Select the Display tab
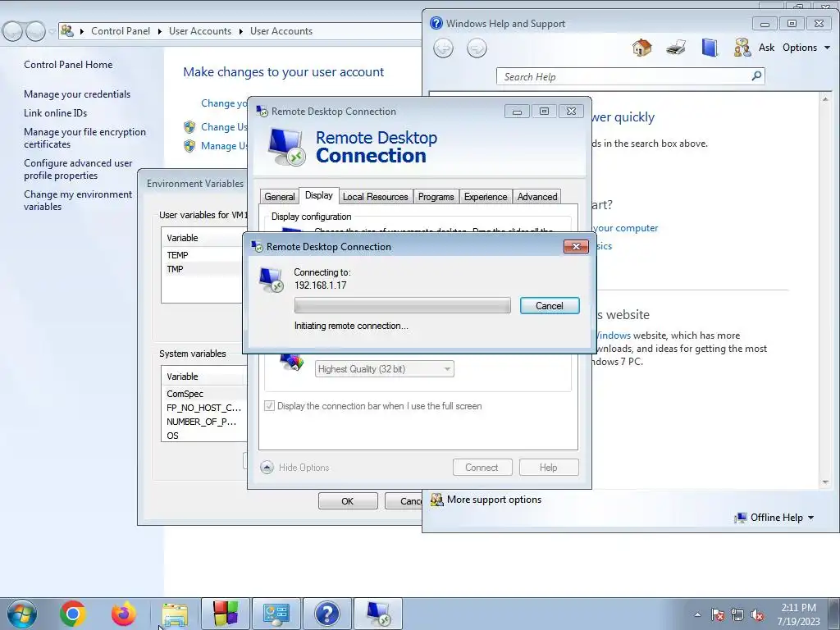This screenshot has height=630, width=840. point(319,195)
